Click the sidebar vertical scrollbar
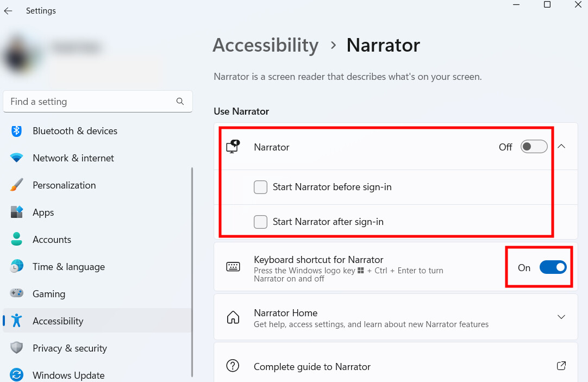 [192, 272]
